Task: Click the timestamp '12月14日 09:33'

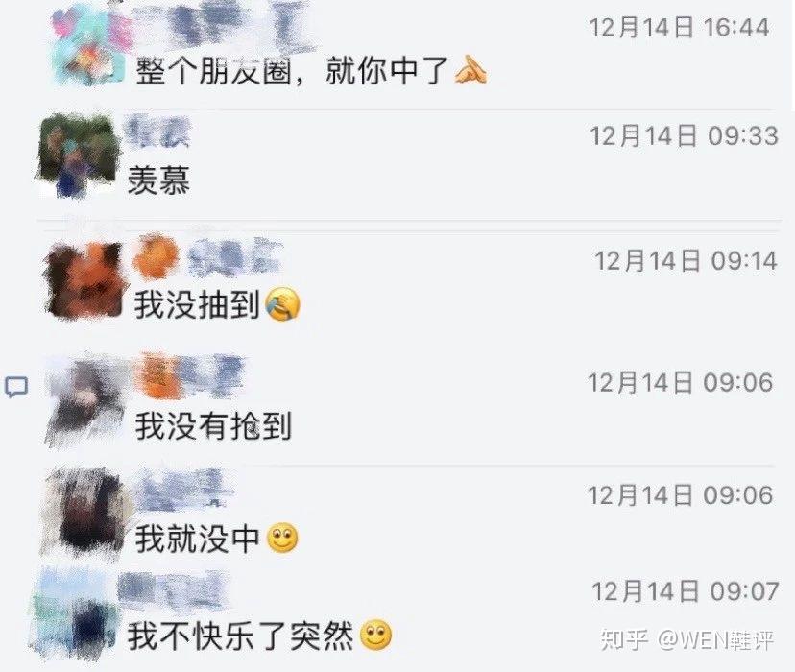Action: pyautogui.click(x=684, y=136)
